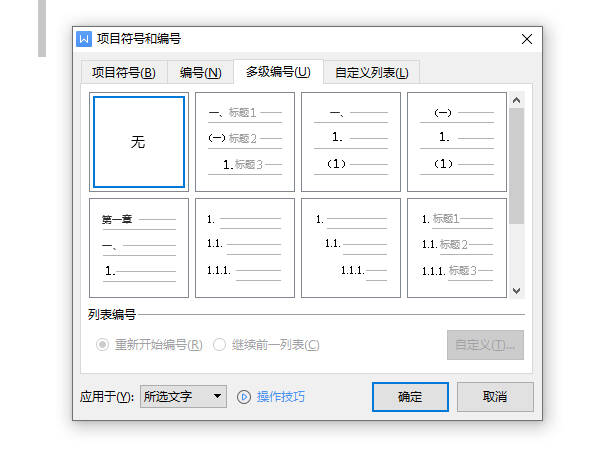Click the play icon beside 操作技巧
Viewport: 600px width, 450px height.
click(244, 397)
